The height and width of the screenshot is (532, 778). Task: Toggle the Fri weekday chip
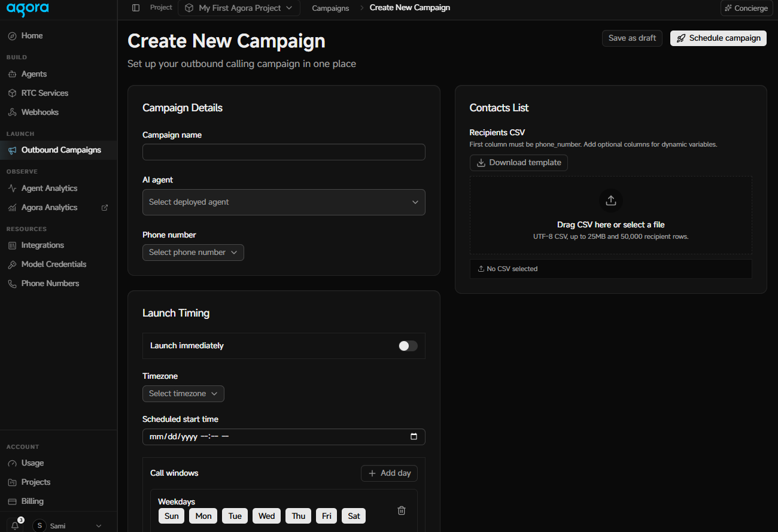(327, 516)
